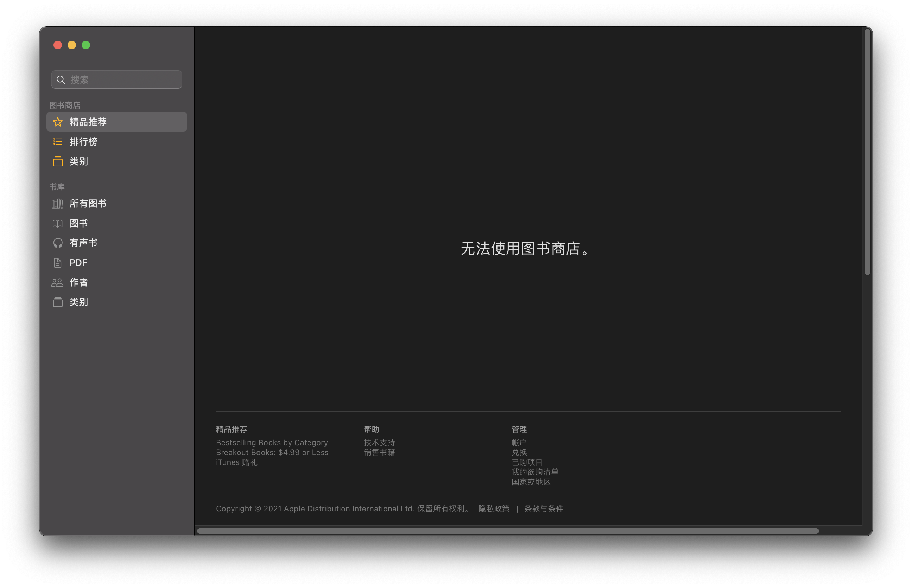Open the 隐私政策 footer link
The height and width of the screenshot is (588, 912).
coord(494,509)
